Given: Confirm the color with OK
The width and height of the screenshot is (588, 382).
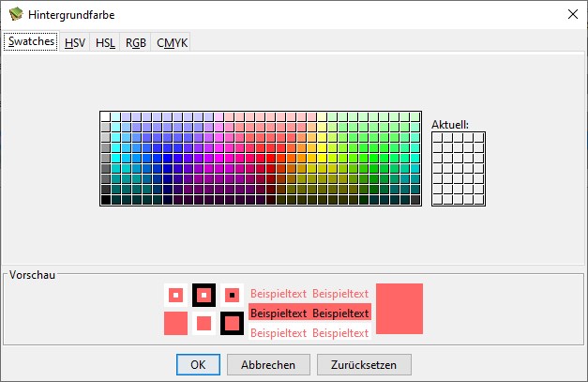Looking at the screenshot, I should click(198, 364).
